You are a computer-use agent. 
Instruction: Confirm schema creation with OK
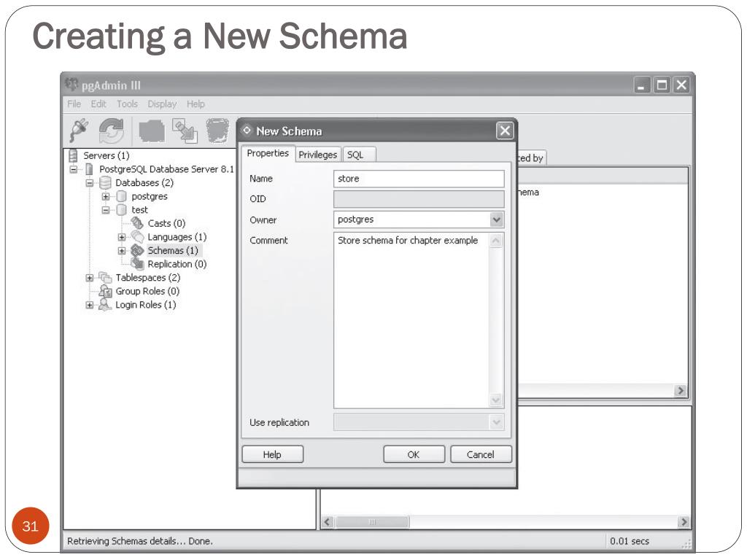coord(414,454)
